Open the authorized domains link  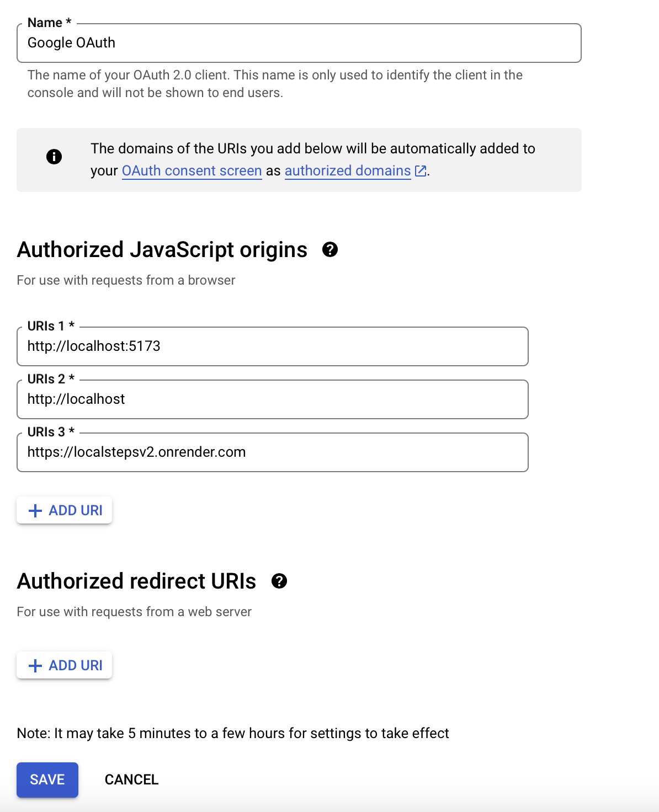pos(347,171)
